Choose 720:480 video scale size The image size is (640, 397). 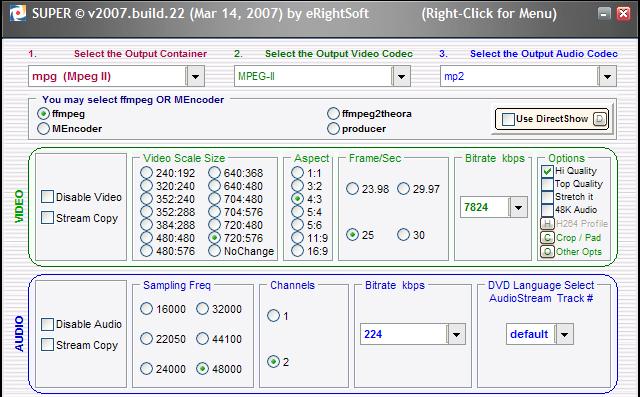[x=214, y=225]
